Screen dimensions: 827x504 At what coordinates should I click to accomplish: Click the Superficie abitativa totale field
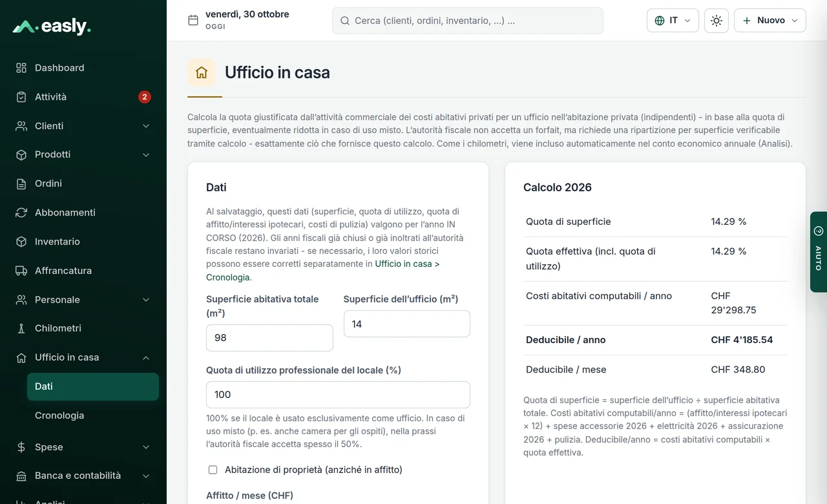click(269, 338)
